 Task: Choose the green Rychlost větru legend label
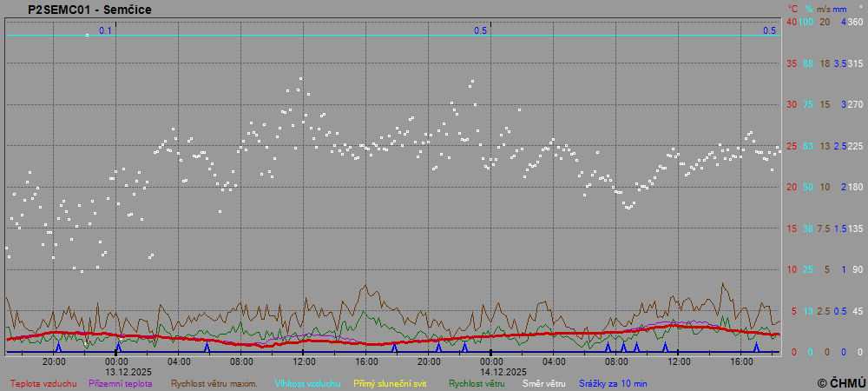[477, 383]
